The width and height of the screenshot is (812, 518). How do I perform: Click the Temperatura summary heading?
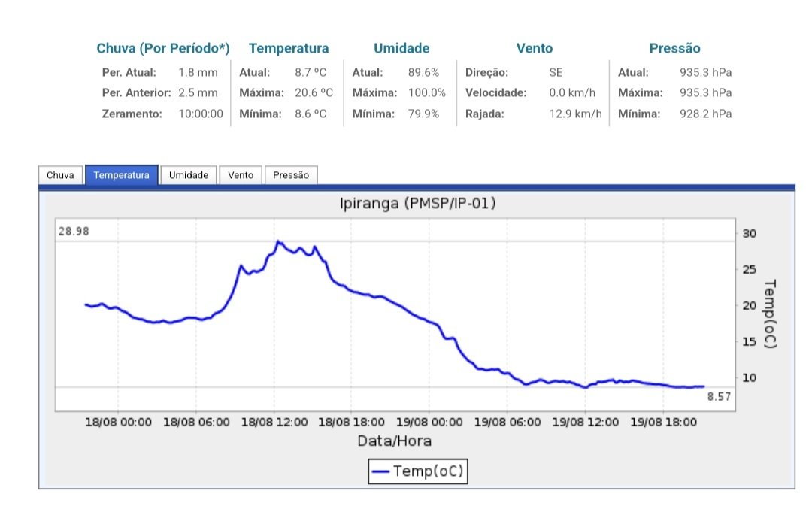[x=289, y=48]
